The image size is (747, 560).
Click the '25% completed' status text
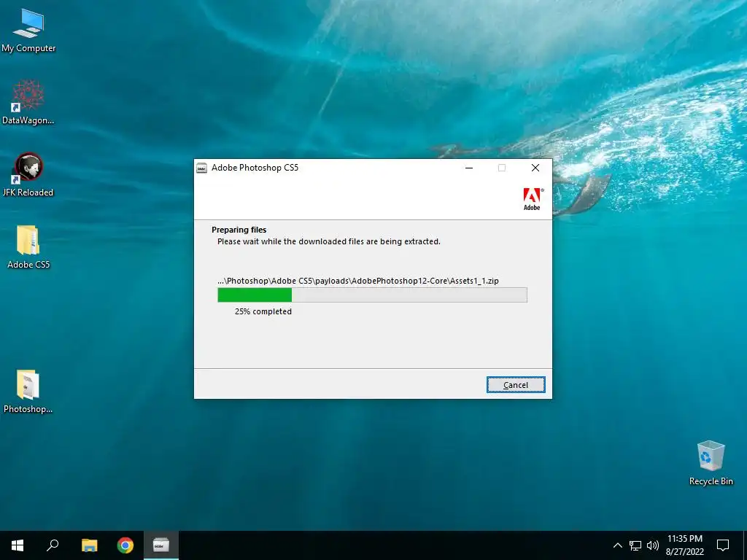[263, 311]
